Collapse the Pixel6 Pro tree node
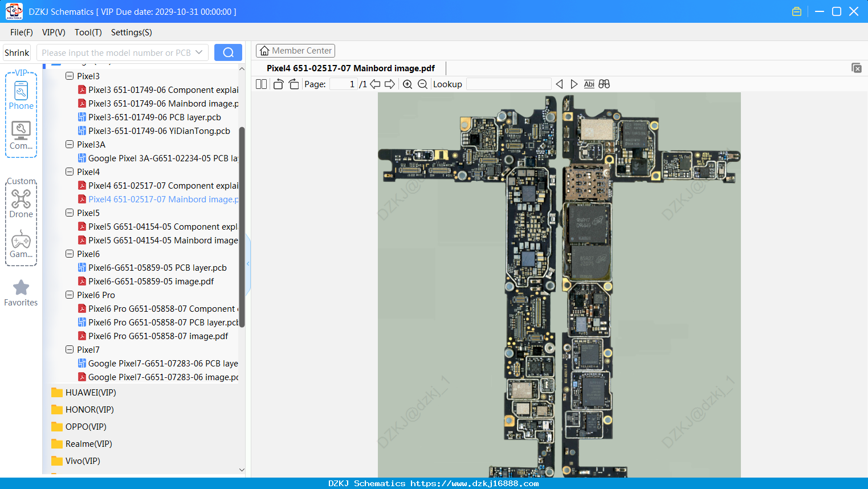 70,295
